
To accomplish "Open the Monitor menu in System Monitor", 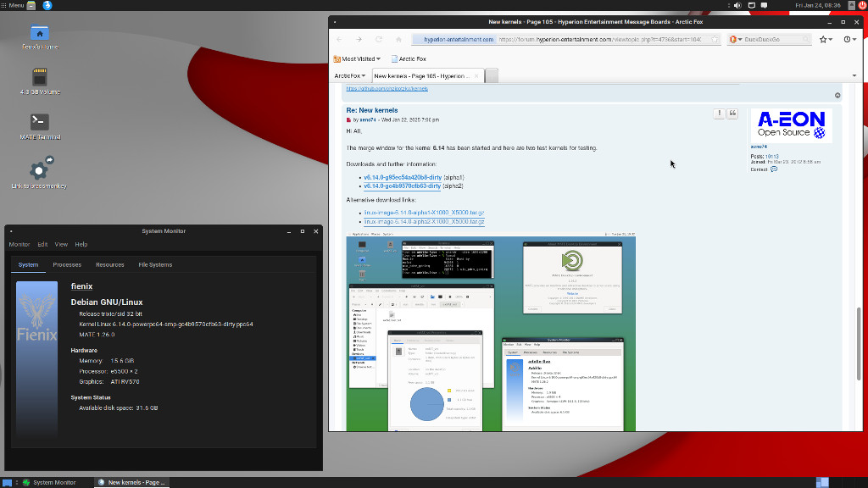I will point(19,245).
